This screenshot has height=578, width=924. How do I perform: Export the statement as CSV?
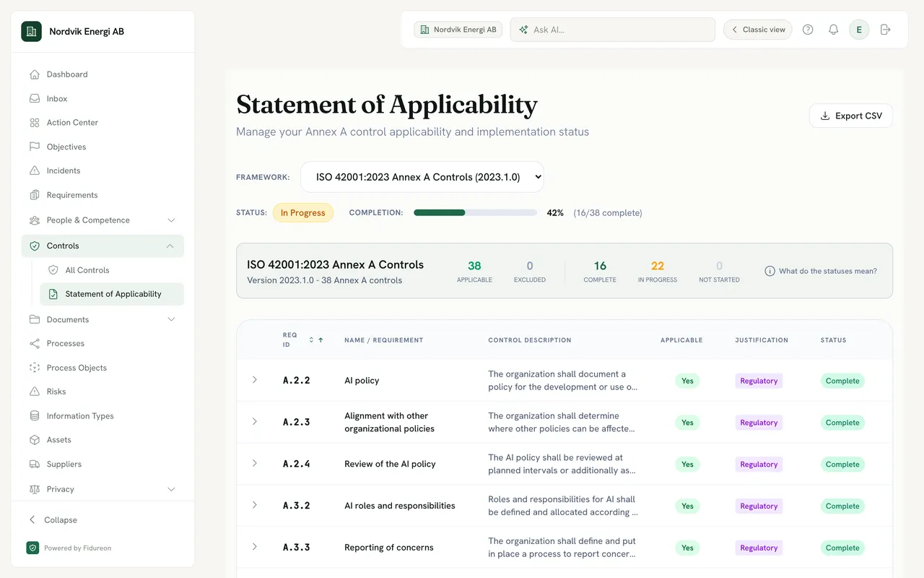pos(851,116)
